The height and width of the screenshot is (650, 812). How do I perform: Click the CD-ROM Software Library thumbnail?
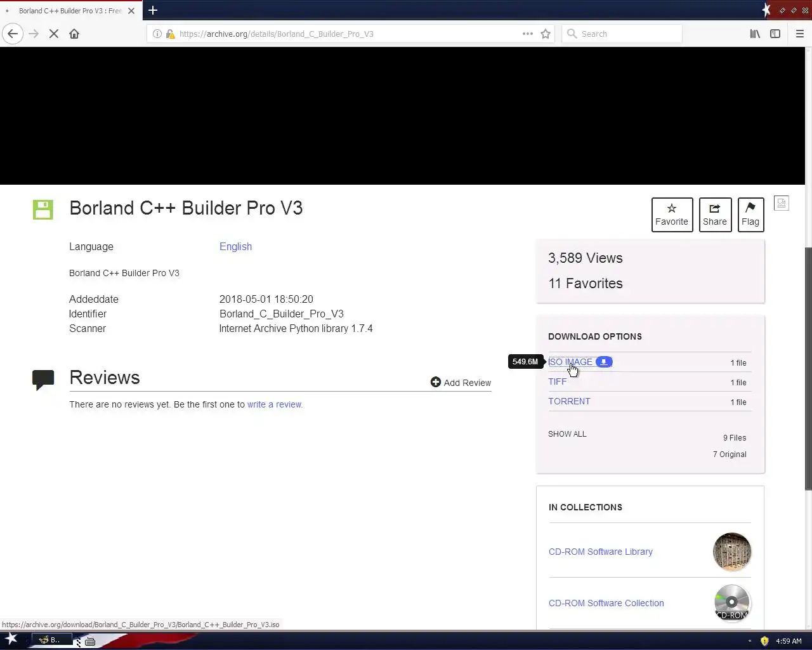pyautogui.click(x=732, y=552)
